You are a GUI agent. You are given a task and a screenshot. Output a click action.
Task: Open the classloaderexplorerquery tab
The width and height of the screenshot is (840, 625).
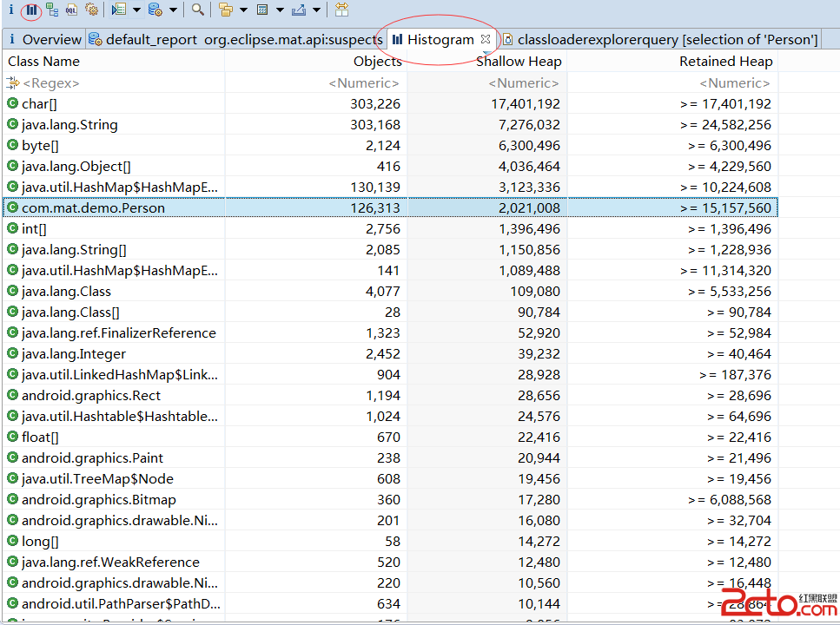[x=667, y=39]
